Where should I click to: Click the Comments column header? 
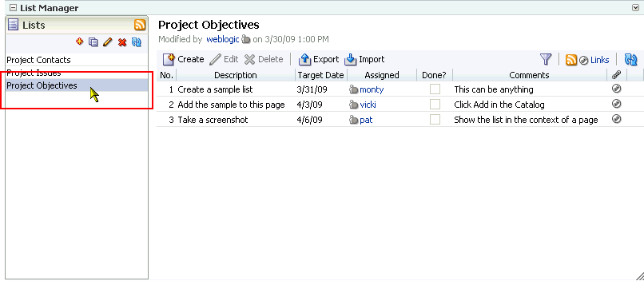coord(529,75)
